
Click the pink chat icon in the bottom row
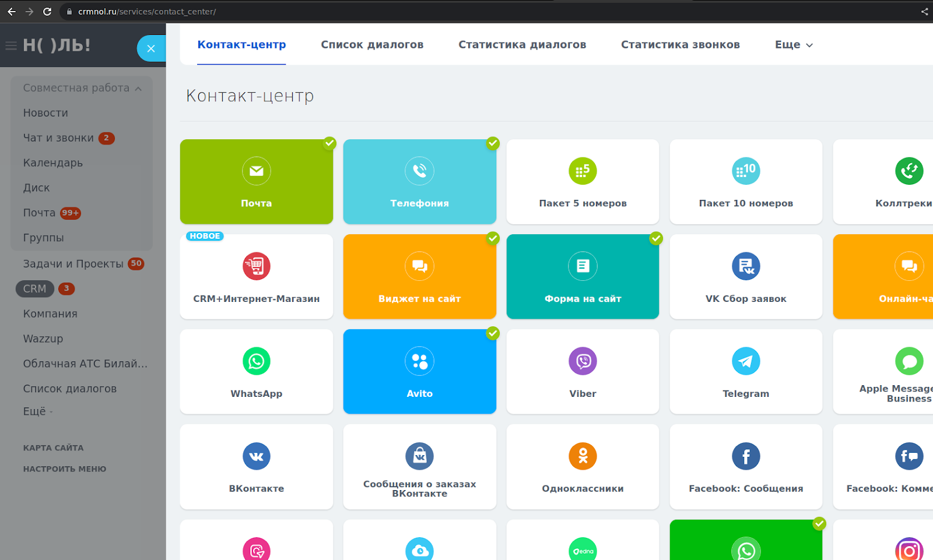click(257, 549)
